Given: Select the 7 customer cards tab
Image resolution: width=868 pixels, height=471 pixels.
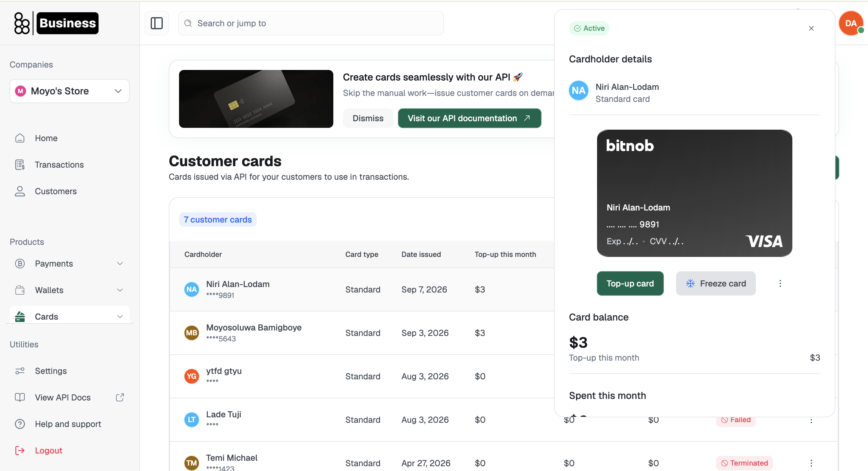Looking at the screenshot, I should (x=218, y=220).
